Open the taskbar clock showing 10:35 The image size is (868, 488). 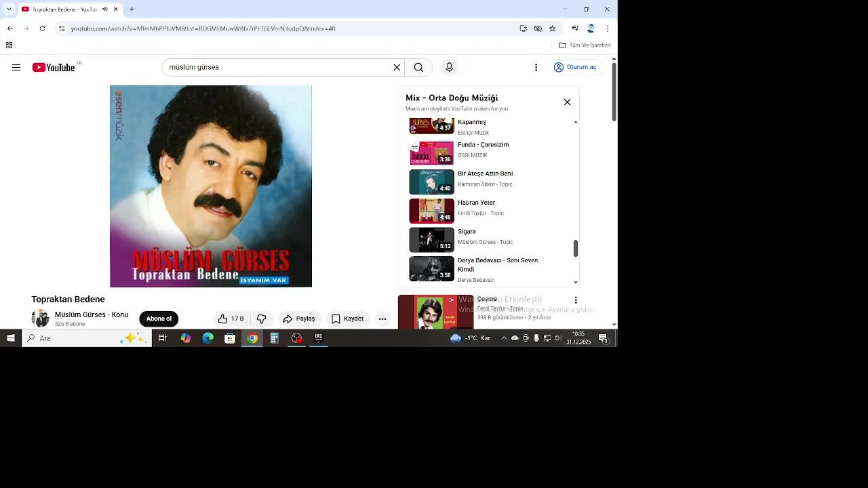click(x=578, y=338)
